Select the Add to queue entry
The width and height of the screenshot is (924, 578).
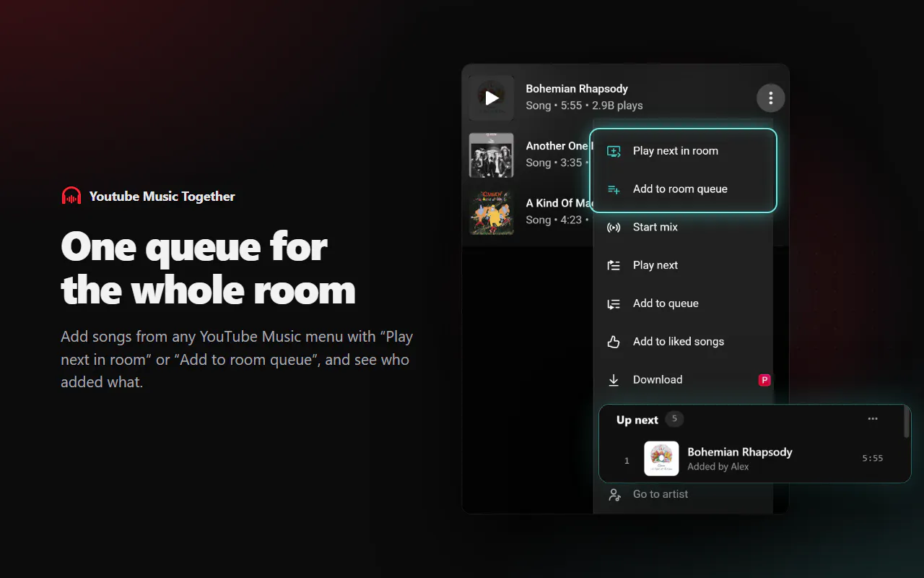[x=683, y=303]
